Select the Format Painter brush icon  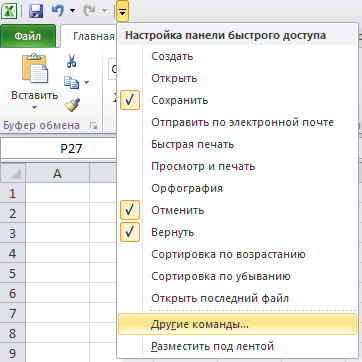72,105
